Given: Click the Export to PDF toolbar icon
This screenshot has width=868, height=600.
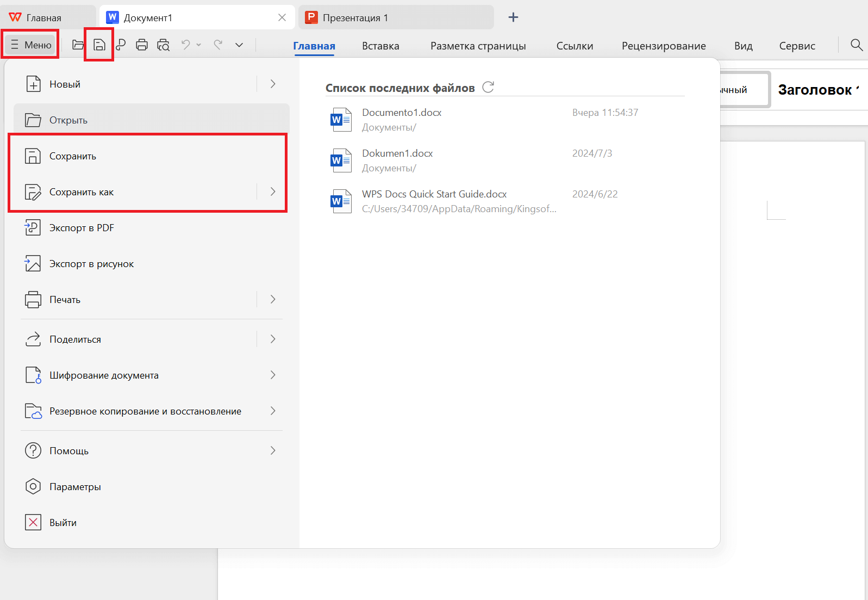Looking at the screenshot, I should 121,45.
